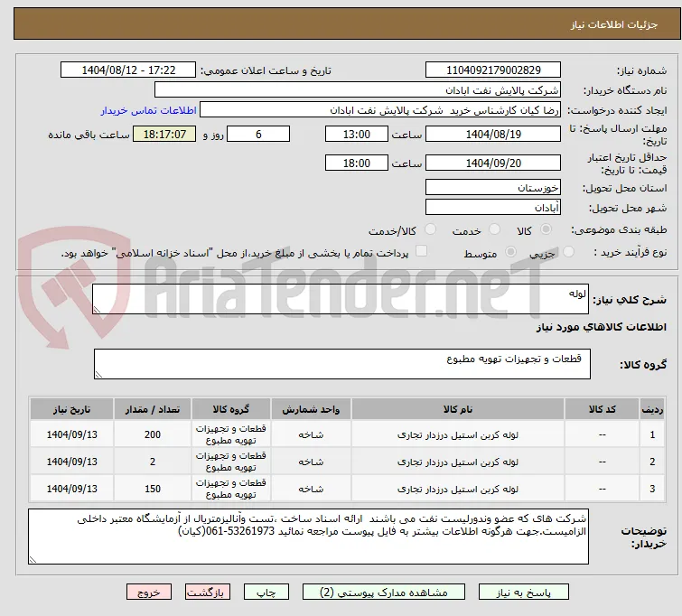Viewport: 682px width, 616px height.
Task: Click the پاسخ به نیاز button
Action: point(524,593)
